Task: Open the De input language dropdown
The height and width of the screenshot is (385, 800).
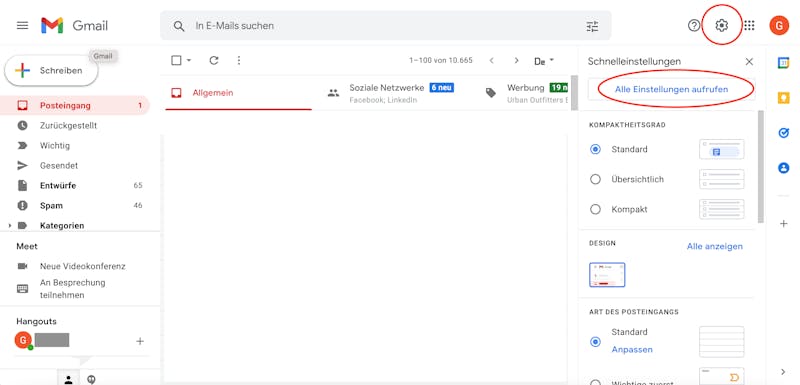Action: 544,61
